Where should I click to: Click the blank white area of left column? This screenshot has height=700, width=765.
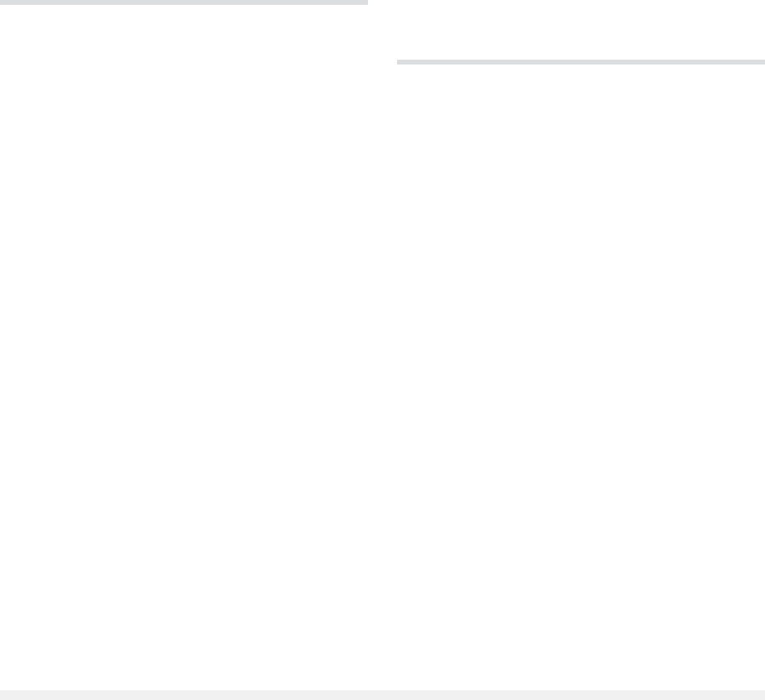click(x=184, y=347)
